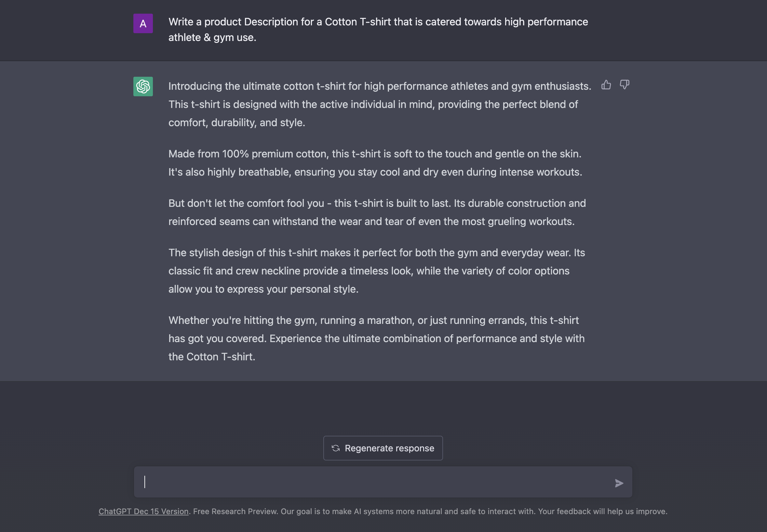Click the purple user avatar "A"

point(143,23)
